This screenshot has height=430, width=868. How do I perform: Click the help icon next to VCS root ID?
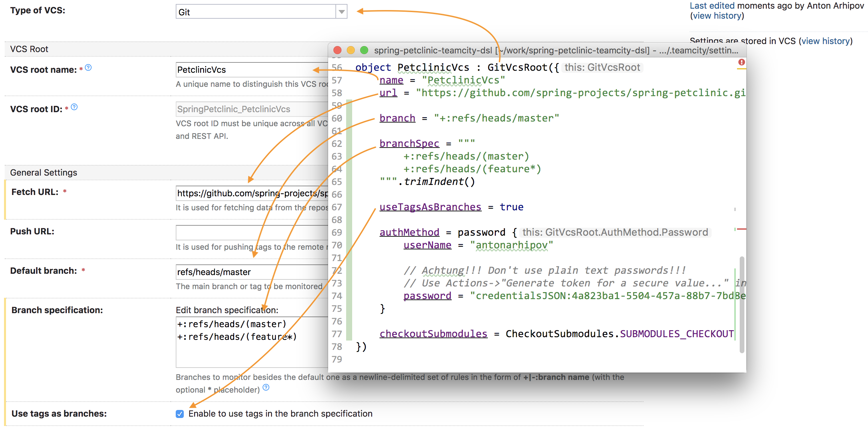[x=74, y=107]
